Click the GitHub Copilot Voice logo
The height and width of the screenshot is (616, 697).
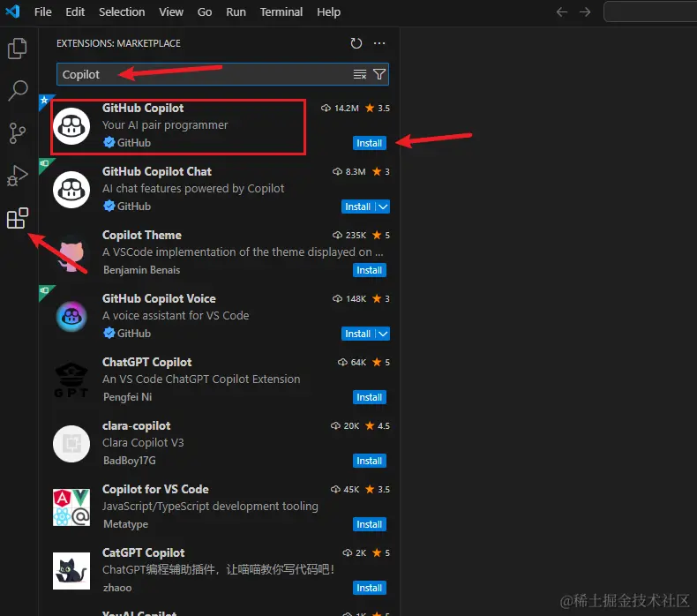(x=71, y=317)
